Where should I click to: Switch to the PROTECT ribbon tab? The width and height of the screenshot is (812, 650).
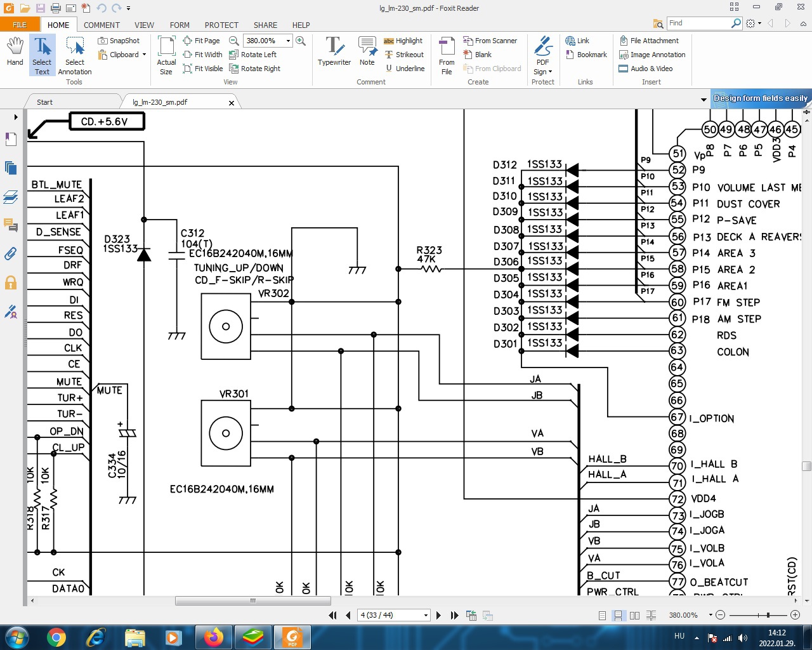(x=221, y=25)
